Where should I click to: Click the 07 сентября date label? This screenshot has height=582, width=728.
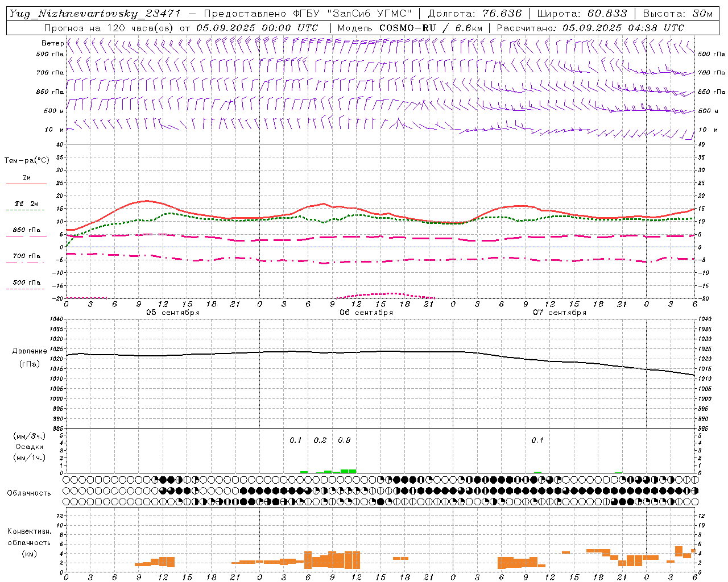[x=560, y=313]
